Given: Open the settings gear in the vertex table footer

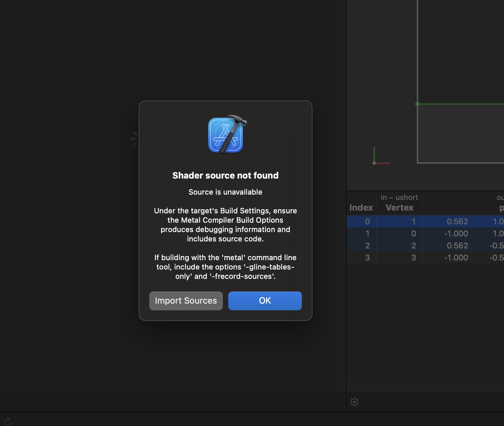Looking at the screenshot, I should pyautogui.click(x=354, y=402).
